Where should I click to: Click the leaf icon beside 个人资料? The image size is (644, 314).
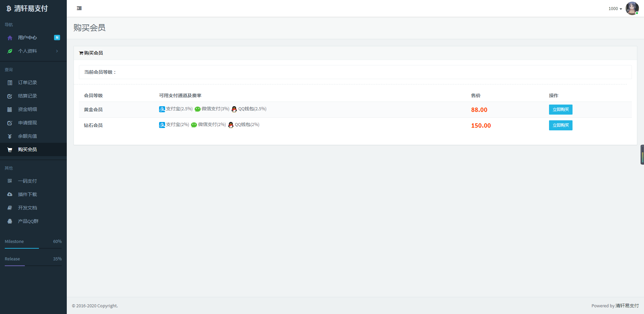click(x=10, y=51)
